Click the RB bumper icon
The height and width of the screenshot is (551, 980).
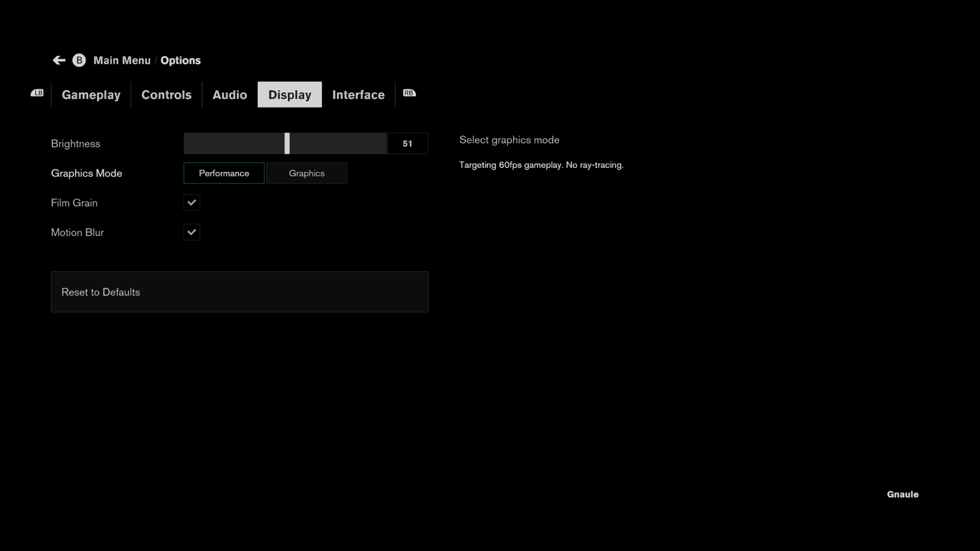409,93
